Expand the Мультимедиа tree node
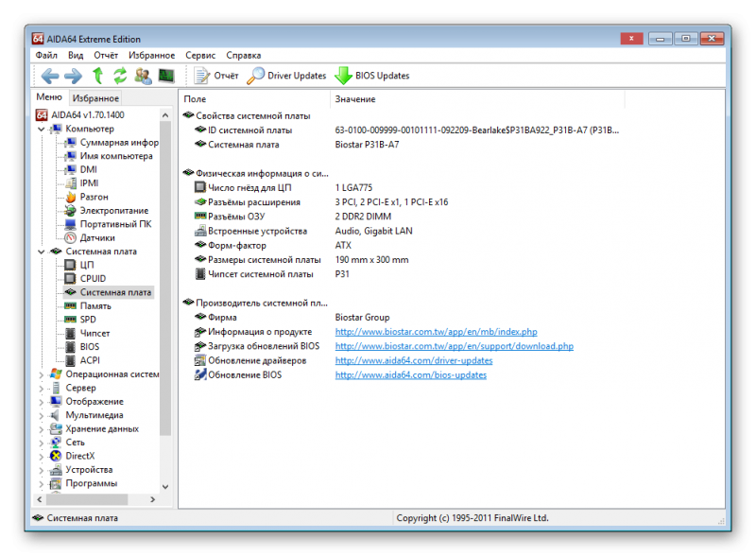Image resolution: width=756 pixels, height=556 pixels. click(42, 415)
